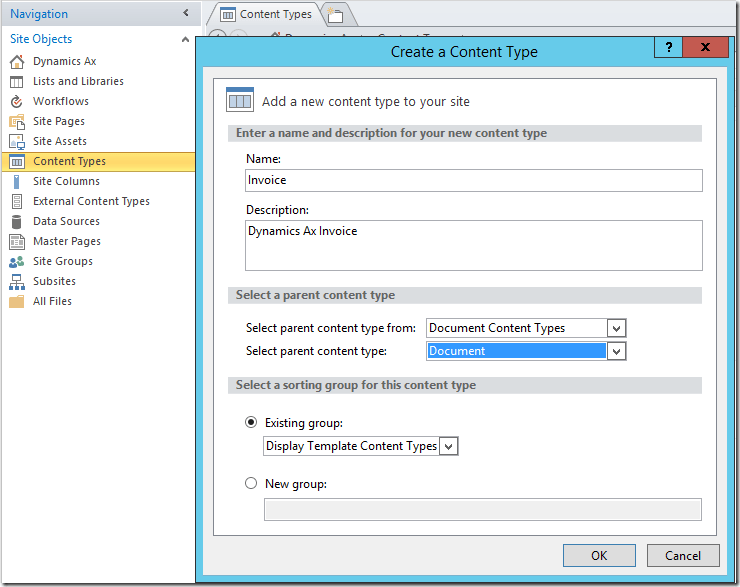Open Master Pages in navigation

pyautogui.click(x=67, y=241)
